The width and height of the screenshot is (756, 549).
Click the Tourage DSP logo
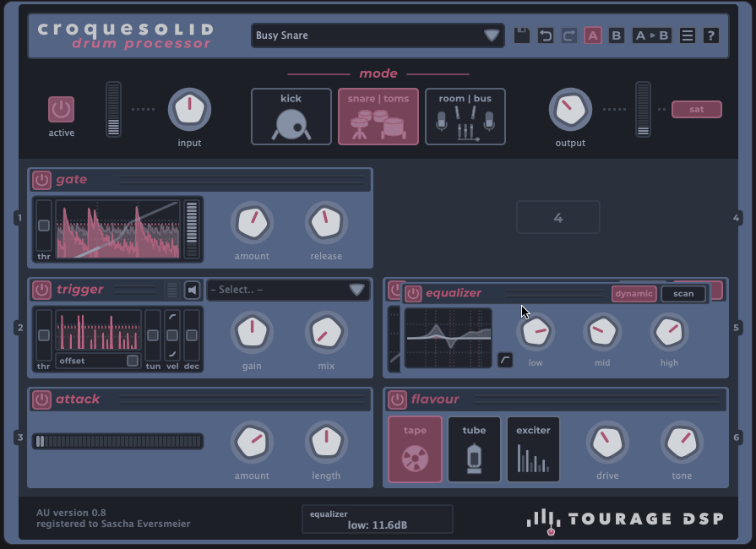coord(625,520)
